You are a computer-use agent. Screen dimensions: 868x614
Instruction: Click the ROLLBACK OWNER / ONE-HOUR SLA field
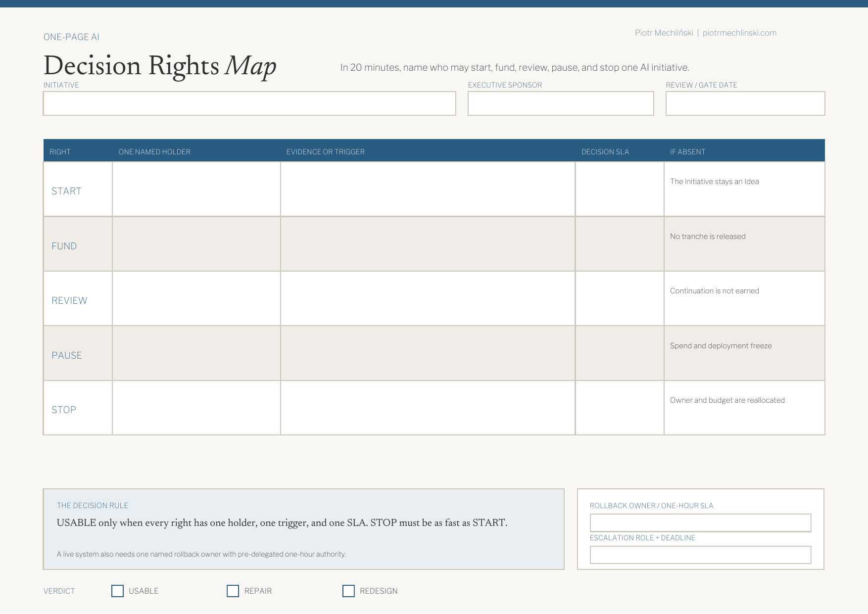700,523
